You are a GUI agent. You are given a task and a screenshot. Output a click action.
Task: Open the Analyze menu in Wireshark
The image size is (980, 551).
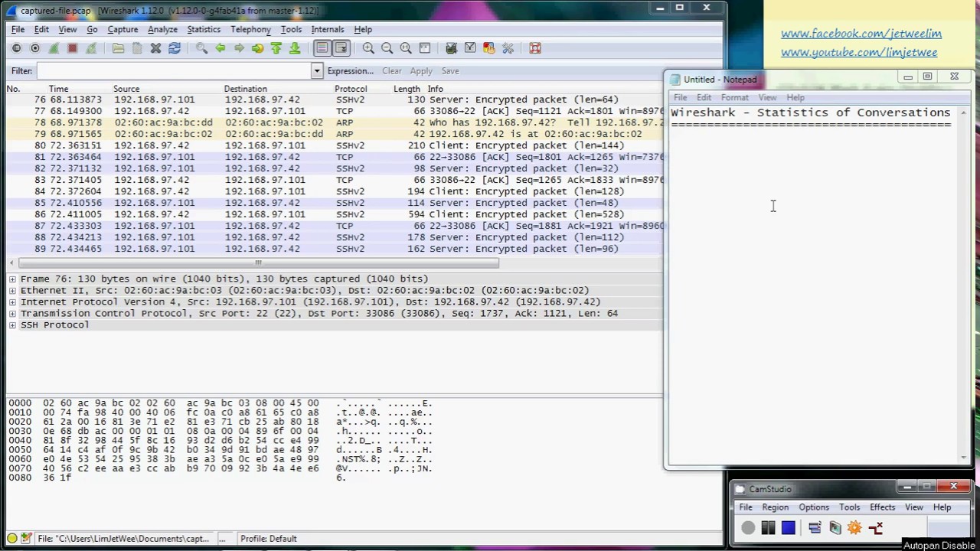[162, 30]
